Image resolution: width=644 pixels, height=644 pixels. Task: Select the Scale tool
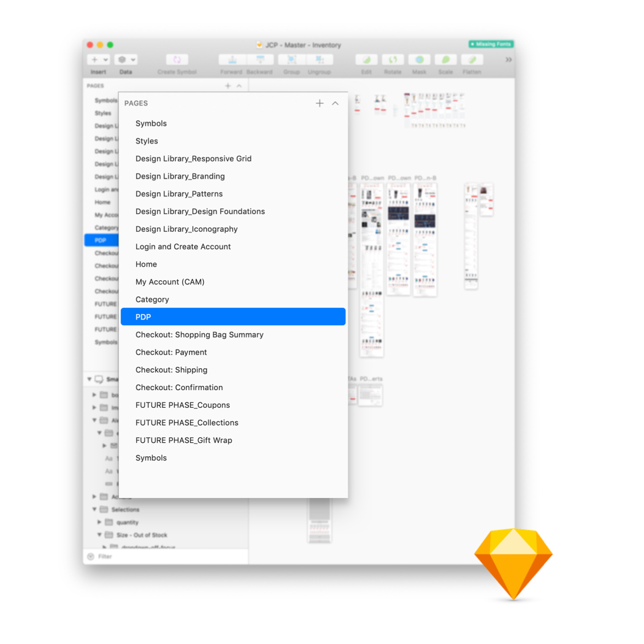[x=445, y=59]
